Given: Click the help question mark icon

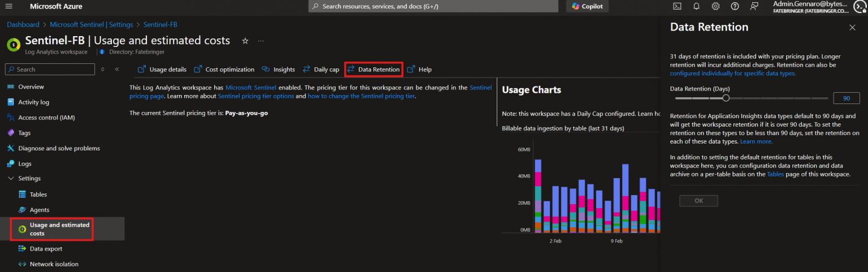Looking at the screenshot, I should (735, 6).
